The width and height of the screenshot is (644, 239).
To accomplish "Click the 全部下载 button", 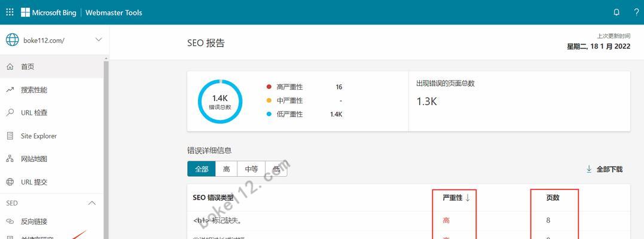I will 604,168.
